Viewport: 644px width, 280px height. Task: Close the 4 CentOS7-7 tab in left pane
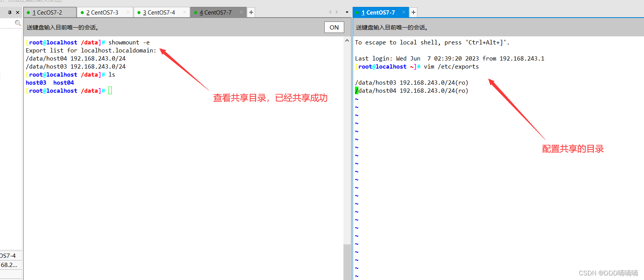(x=241, y=12)
